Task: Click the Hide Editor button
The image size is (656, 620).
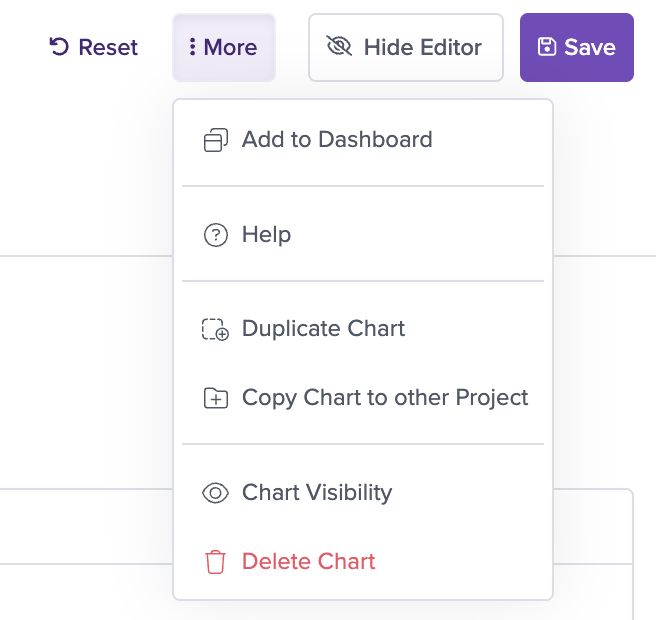Action: click(x=406, y=47)
